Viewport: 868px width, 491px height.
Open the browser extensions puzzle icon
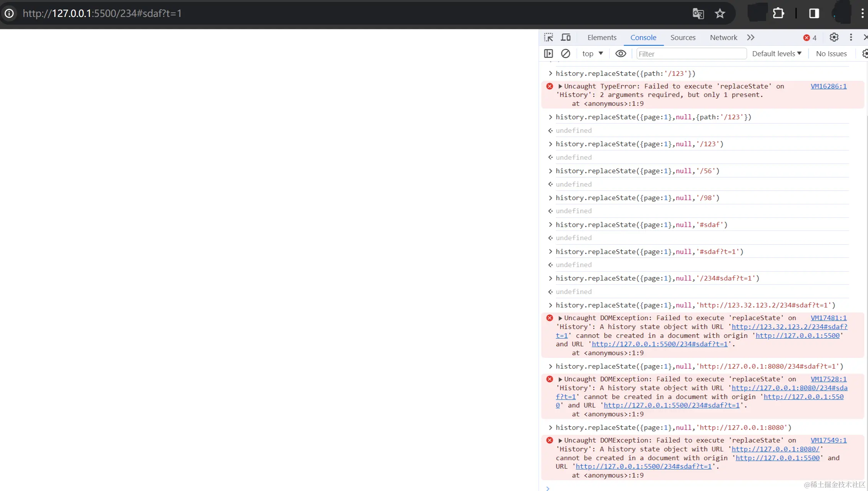[x=778, y=13]
